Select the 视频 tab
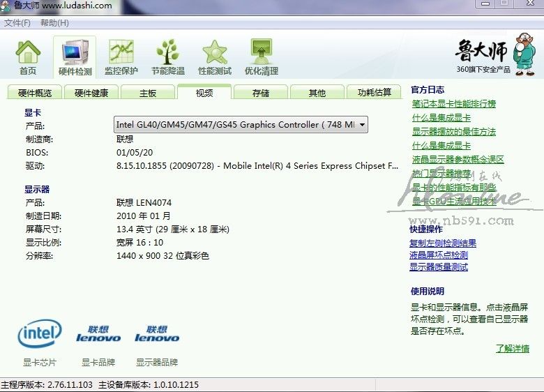 [204, 92]
